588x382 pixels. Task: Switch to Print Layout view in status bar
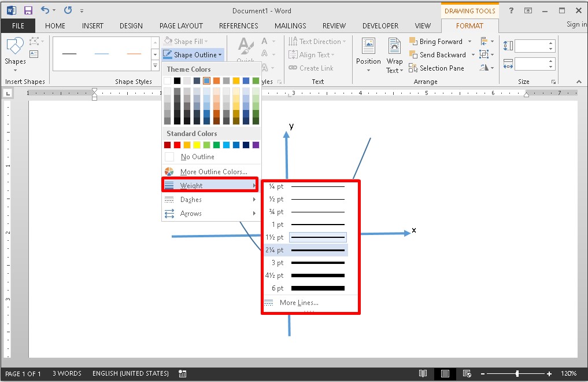(445, 374)
